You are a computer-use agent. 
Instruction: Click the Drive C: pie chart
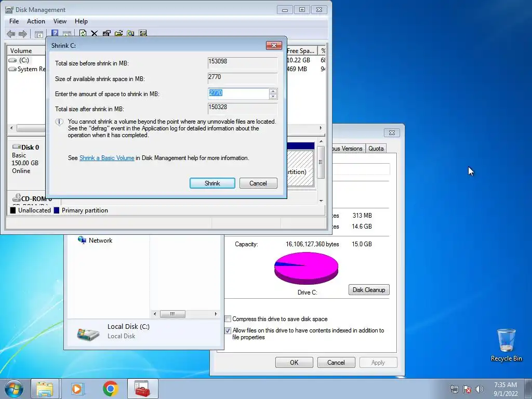point(306,268)
